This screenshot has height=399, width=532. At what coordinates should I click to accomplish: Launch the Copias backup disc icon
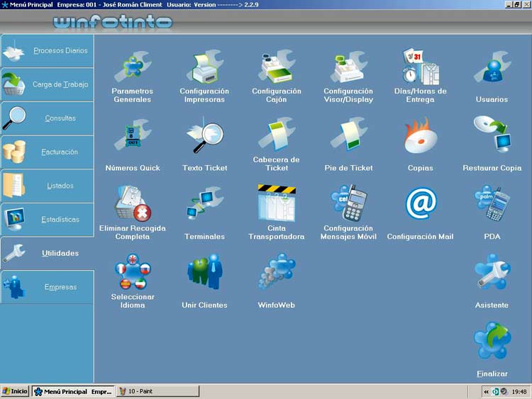[x=420, y=139]
